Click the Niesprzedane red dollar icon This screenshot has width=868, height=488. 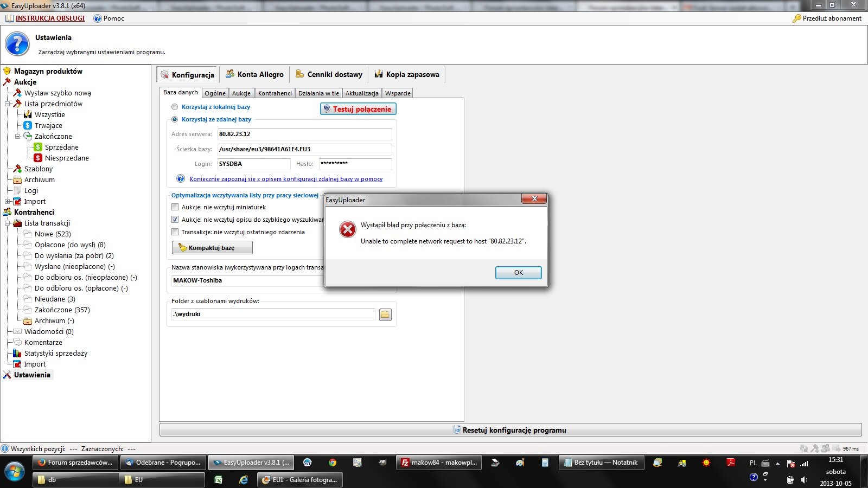pos(38,158)
